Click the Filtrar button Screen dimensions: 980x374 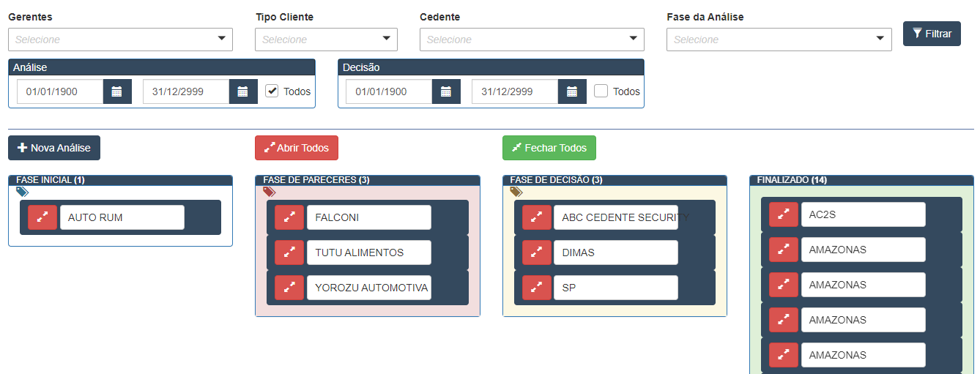(x=932, y=34)
